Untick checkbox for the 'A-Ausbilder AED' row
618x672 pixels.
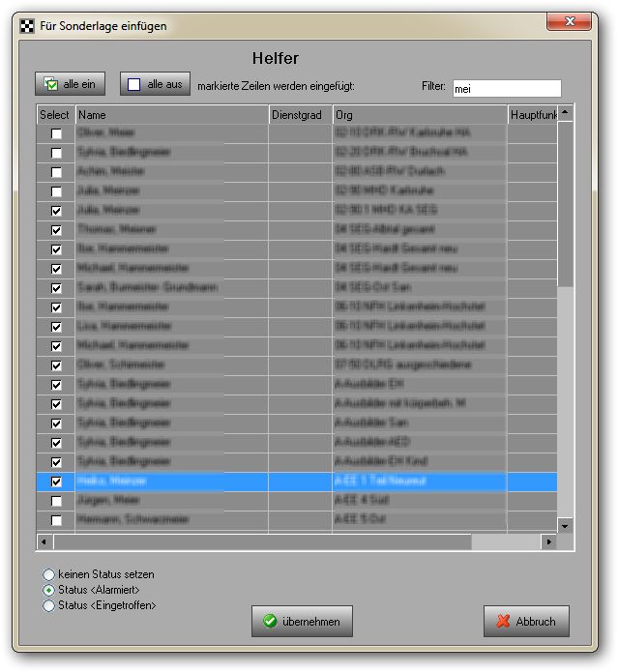tap(56, 443)
